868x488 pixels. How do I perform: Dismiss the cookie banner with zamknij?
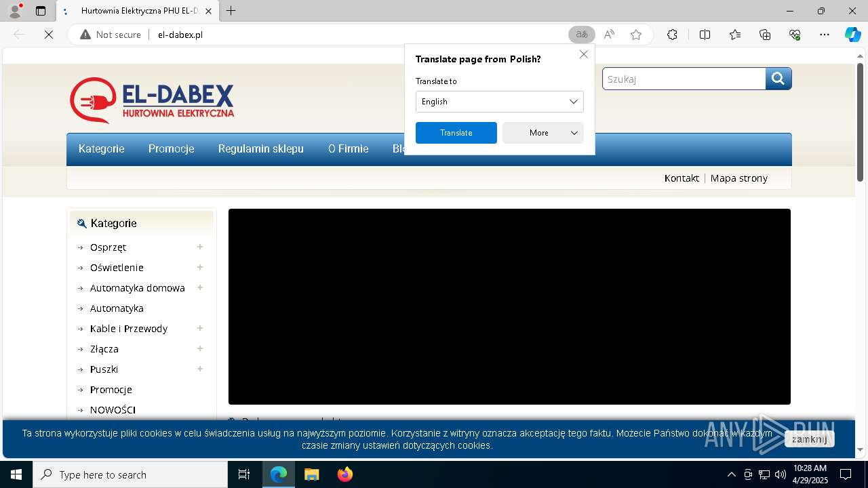(x=810, y=439)
